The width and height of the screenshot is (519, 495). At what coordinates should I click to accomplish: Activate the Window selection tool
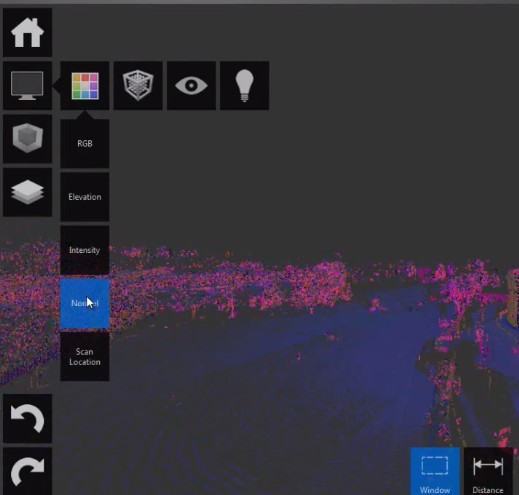(435, 471)
